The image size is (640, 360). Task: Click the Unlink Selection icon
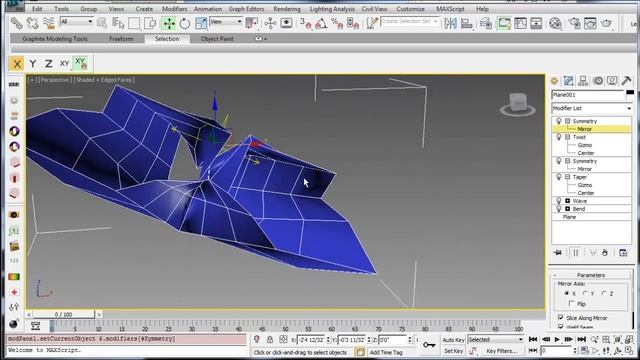(x=33, y=23)
